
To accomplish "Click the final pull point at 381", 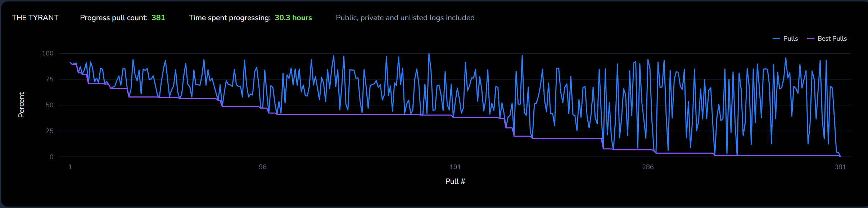I will (x=840, y=157).
